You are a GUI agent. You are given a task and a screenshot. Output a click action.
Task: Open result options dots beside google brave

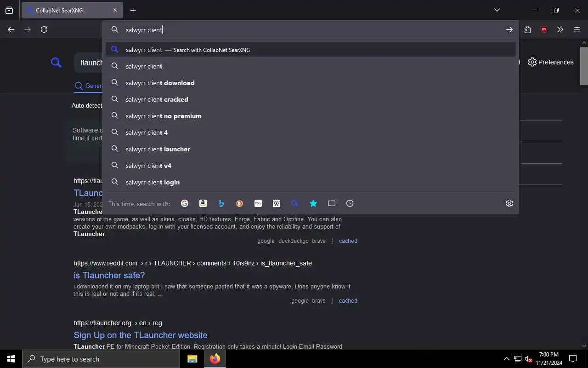pyautogui.click(x=332, y=301)
